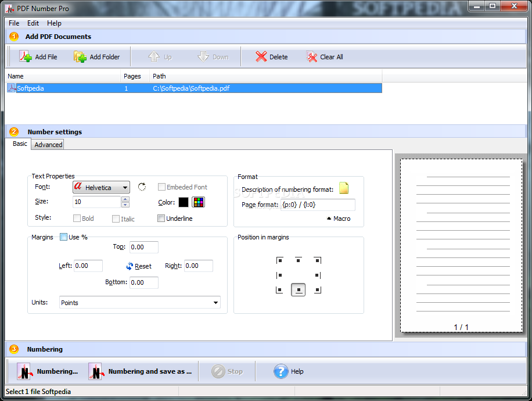The width and height of the screenshot is (532, 401).
Task: Open the Help menu
Action: coord(54,23)
